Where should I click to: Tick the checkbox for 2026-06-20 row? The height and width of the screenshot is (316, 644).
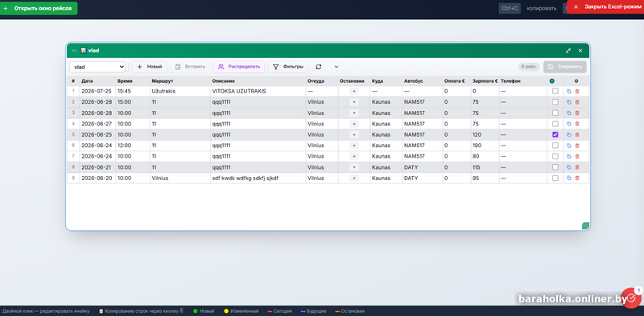point(555,179)
